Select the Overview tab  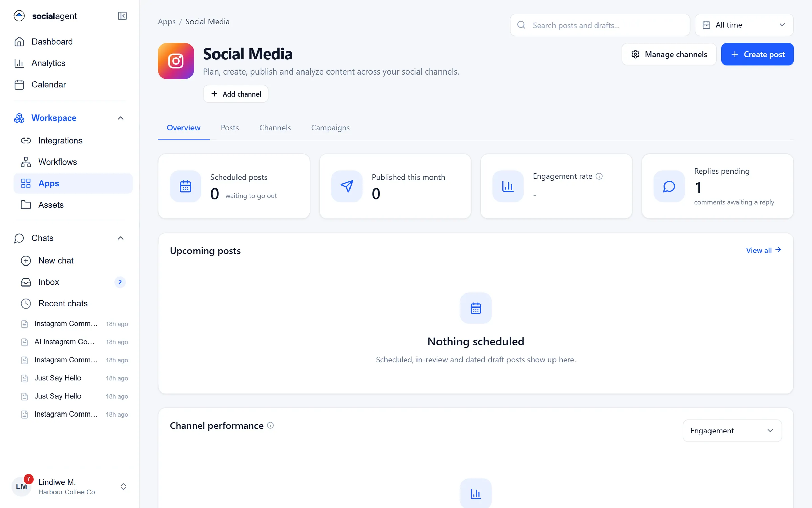184,128
